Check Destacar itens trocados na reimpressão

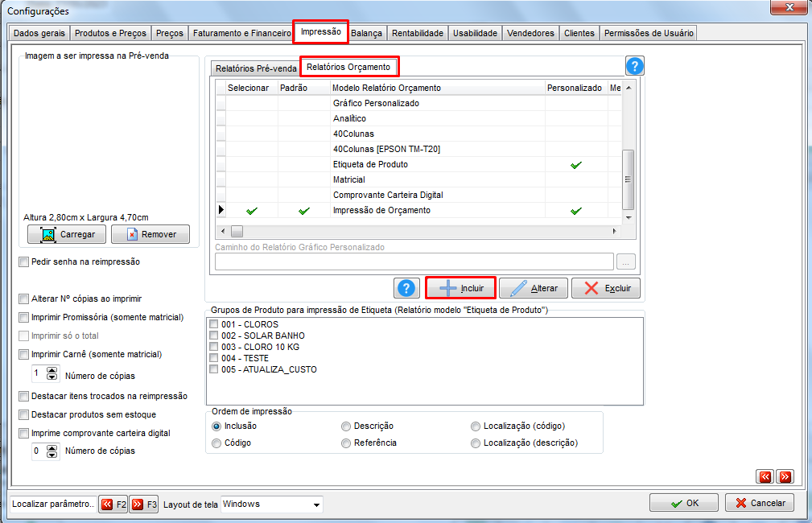pos(23,396)
